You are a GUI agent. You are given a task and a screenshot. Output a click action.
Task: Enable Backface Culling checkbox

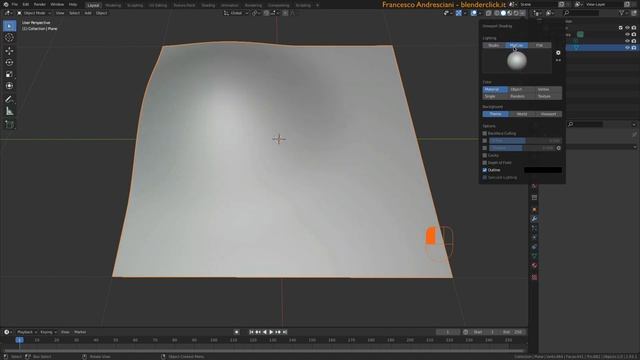tap(485, 133)
